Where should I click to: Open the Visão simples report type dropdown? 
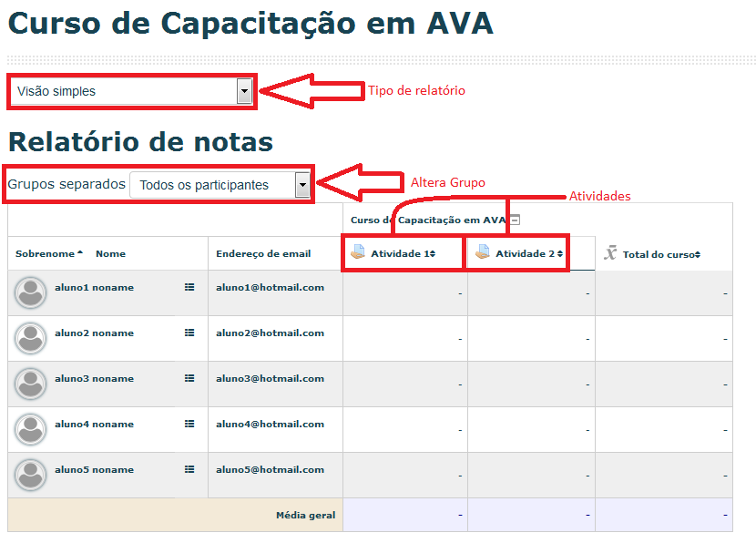point(243,91)
